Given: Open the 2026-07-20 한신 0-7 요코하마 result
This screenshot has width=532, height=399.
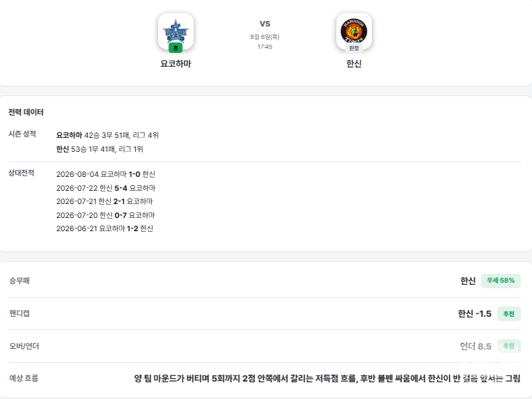Looking at the screenshot, I should (106, 214).
